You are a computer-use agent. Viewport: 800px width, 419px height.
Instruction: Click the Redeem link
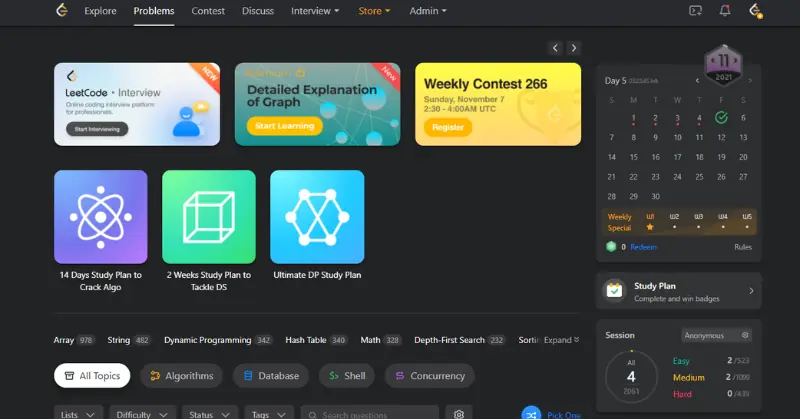click(643, 246)
